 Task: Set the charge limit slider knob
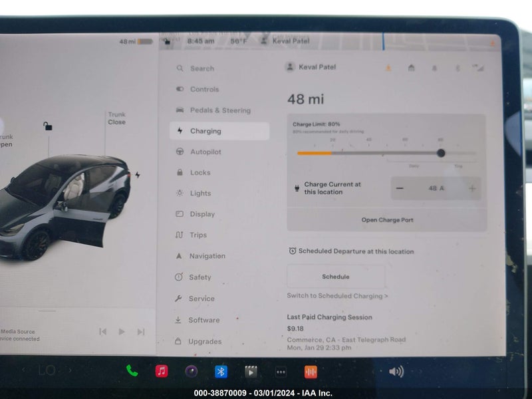441,153
